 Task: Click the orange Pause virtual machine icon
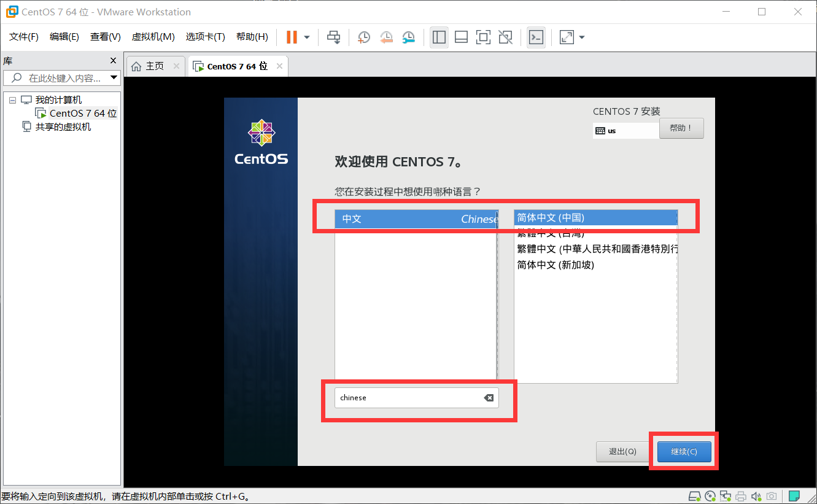pos(292,37)
